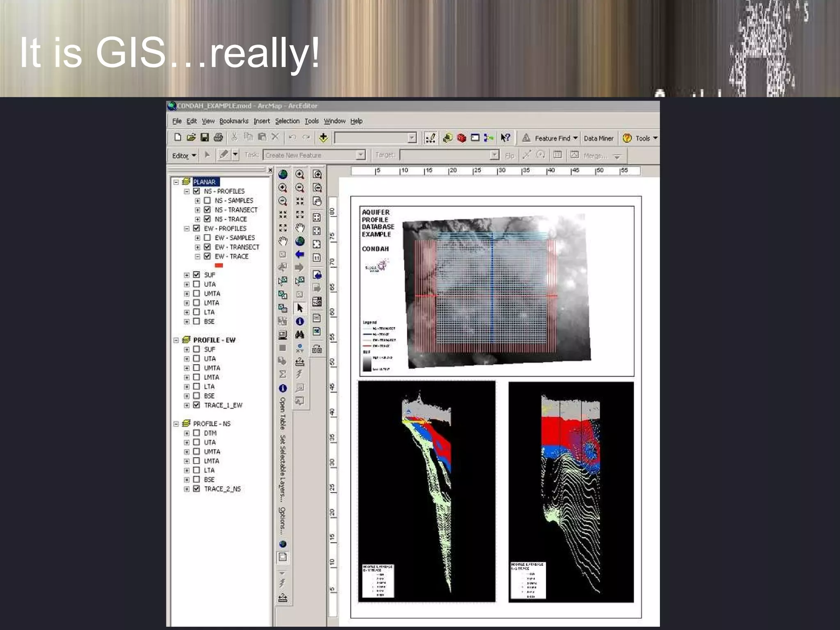Click the Merge... button
Screen dimensions: 840x630
[x=595, y=156]
